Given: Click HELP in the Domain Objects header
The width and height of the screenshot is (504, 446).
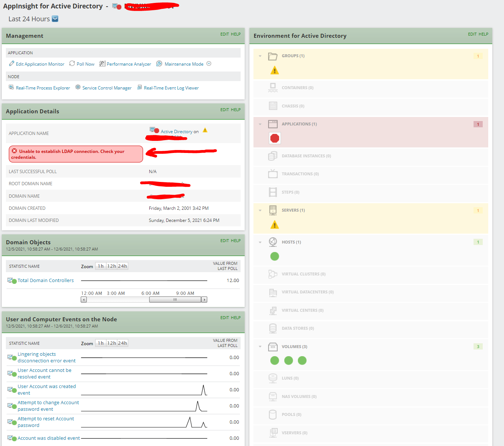Looking at the screenshot, I should pos(236,241).
